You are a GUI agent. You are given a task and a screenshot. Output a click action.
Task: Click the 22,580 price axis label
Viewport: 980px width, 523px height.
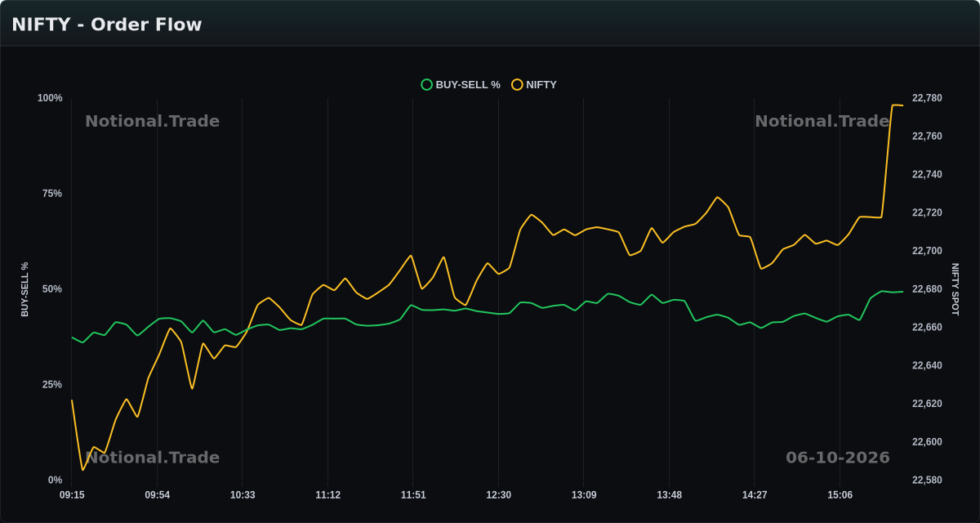tap(927, 481)
